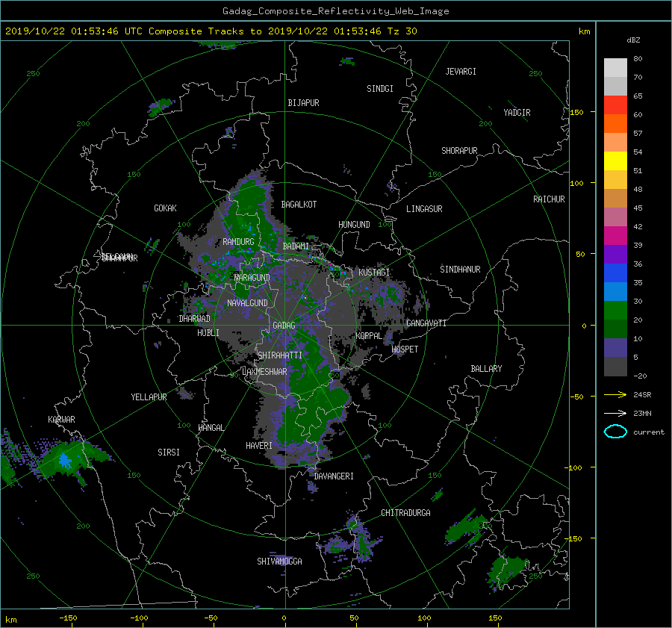This screenshot has height=628, width=672.
Task: Click the 'BIJAPUR' city label
Action: coord(303,103)
